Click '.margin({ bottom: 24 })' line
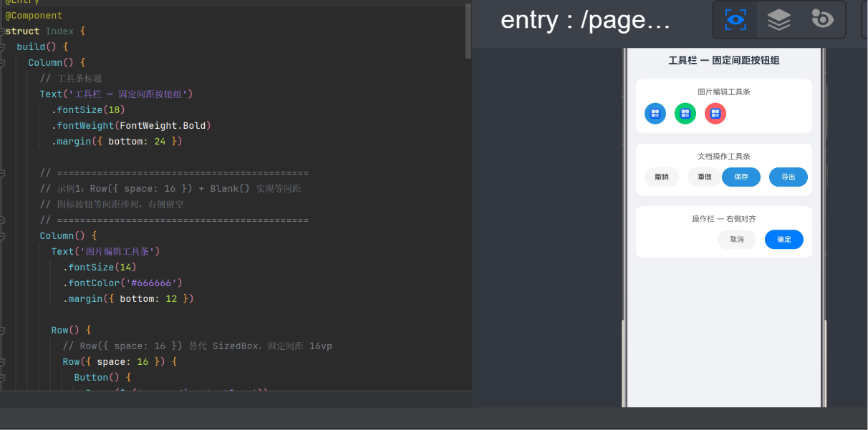Screen dimensions: 868x430 (117, 141)
